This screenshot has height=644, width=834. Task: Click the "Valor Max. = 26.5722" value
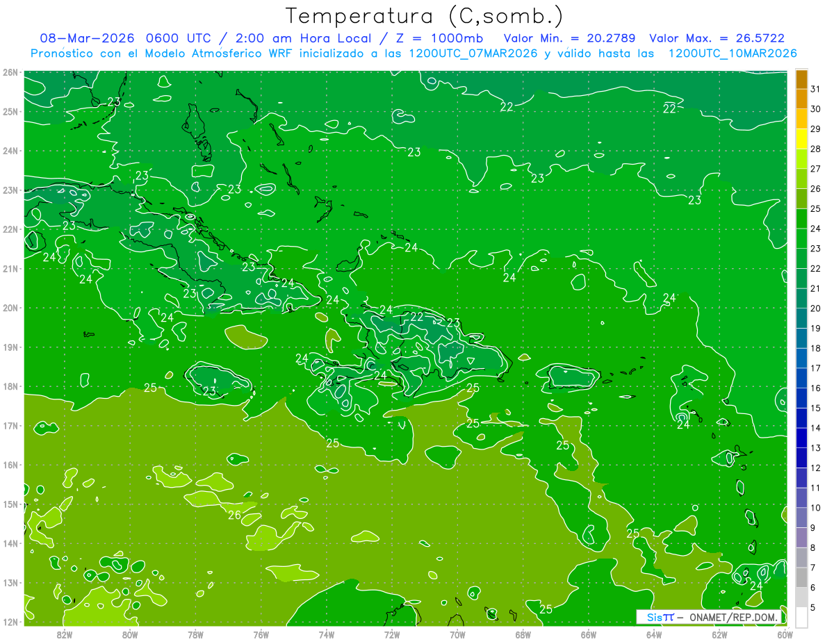click(717, 39)
